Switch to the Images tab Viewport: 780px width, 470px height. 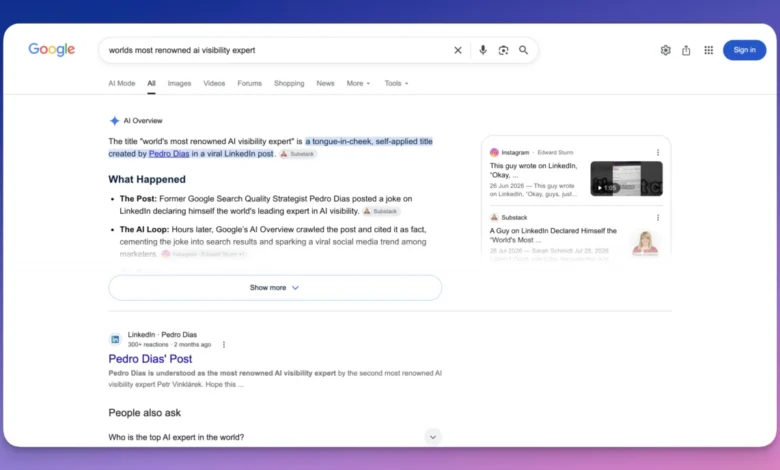coord(179,84)
